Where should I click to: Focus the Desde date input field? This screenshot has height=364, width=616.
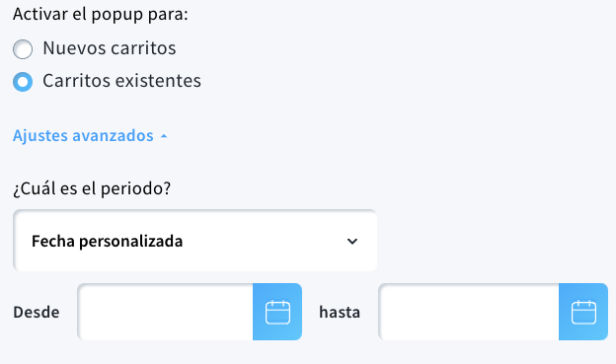(165, 312)
